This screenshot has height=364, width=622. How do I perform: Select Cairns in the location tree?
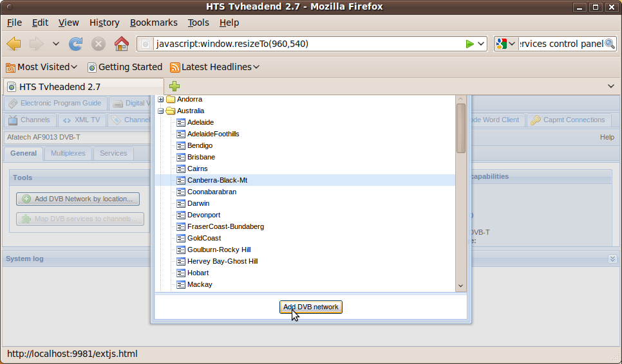coord(198,168)
